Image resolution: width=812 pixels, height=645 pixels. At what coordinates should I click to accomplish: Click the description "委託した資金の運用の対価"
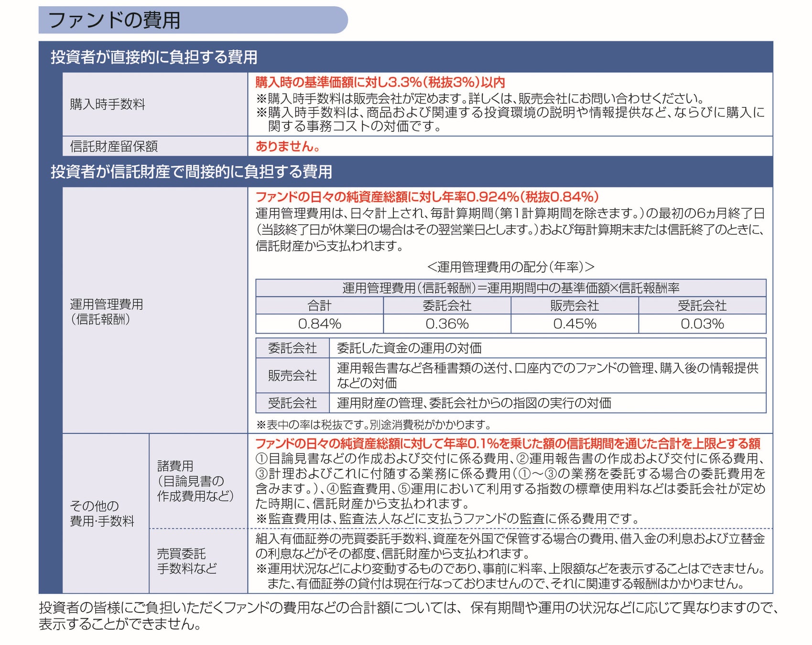[x=409, y=348]
